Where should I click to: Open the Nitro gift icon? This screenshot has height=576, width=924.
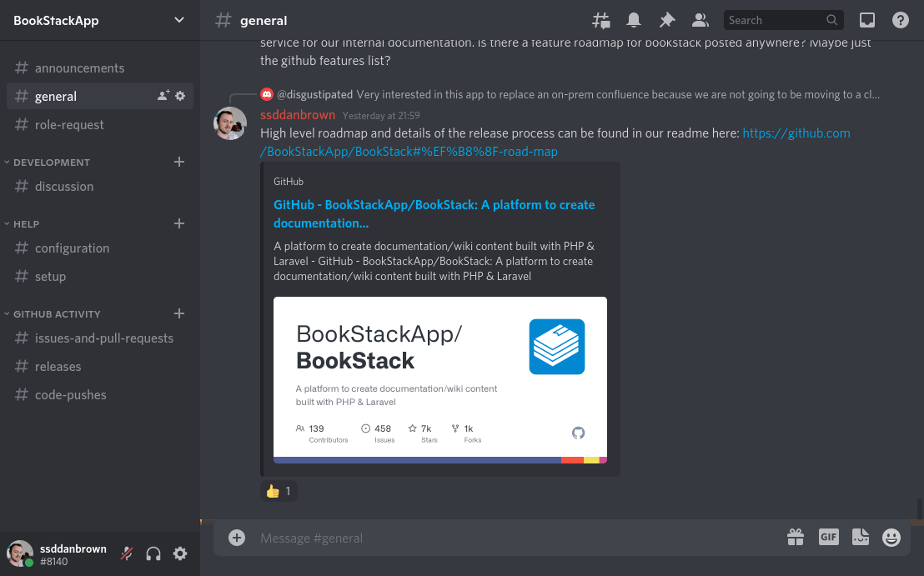click(x=796, y=537)
